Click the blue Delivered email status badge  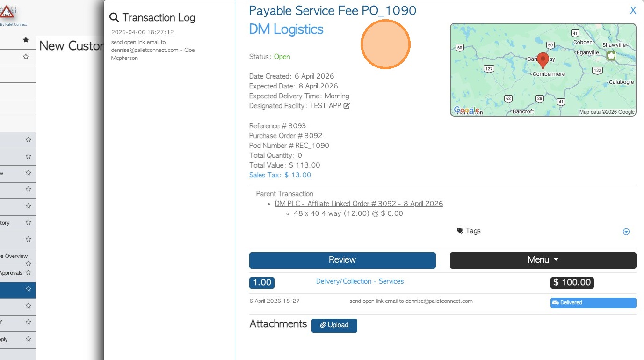tap(593, 303)
